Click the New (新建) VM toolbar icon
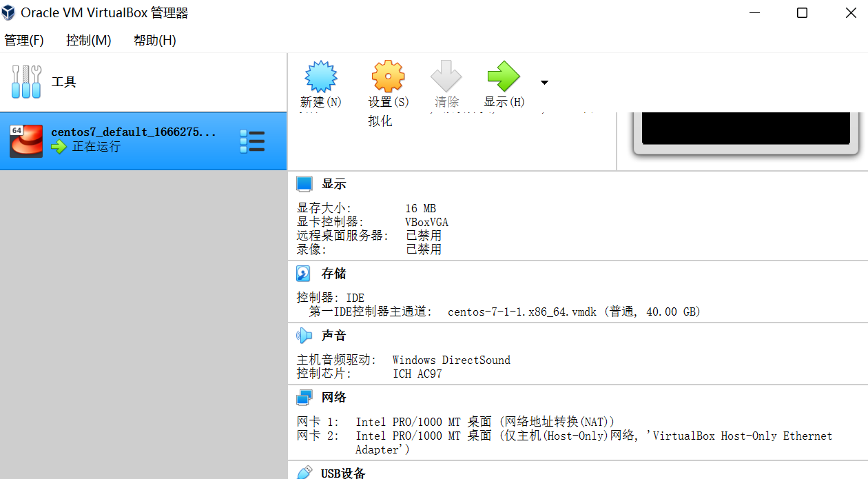 coord(321,76)
